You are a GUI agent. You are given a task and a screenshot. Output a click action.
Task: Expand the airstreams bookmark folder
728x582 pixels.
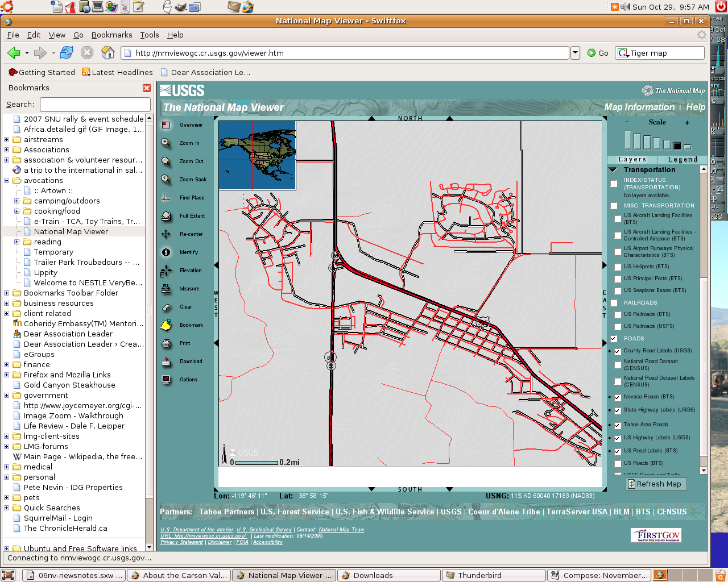7,140
